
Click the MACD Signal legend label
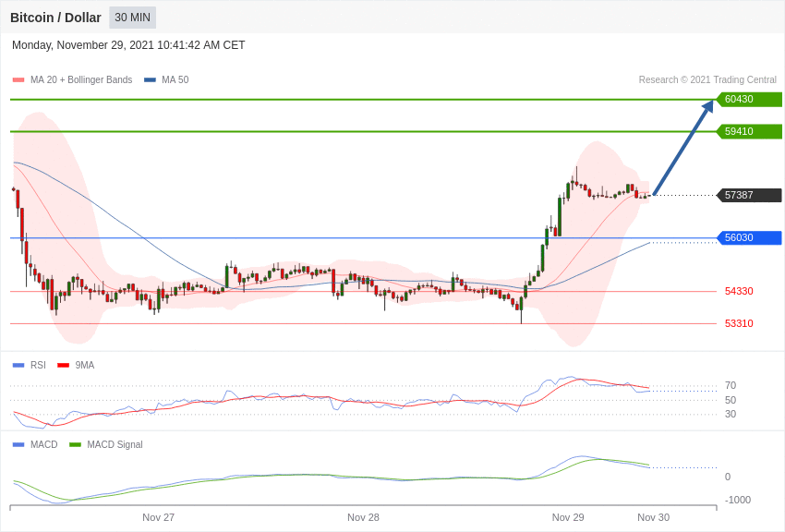point(115,444)
